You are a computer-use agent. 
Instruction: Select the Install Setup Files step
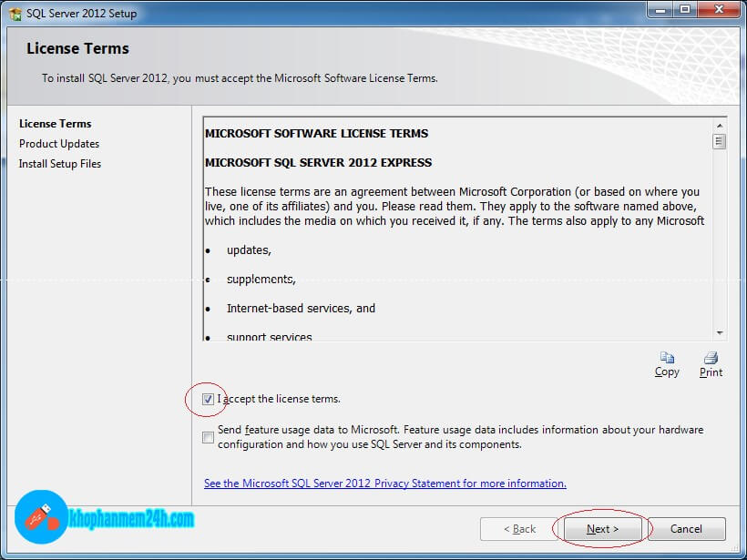pyautogui.click(x=60, y=164)
